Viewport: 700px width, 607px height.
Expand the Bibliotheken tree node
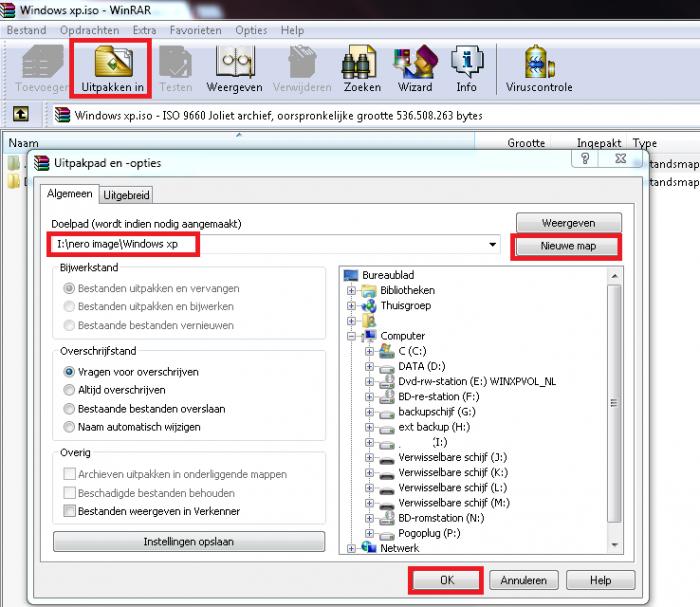351,291
